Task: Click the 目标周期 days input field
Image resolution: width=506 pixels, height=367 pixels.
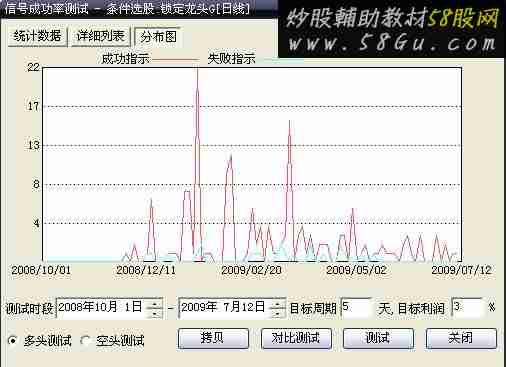Action: [356, 307]
